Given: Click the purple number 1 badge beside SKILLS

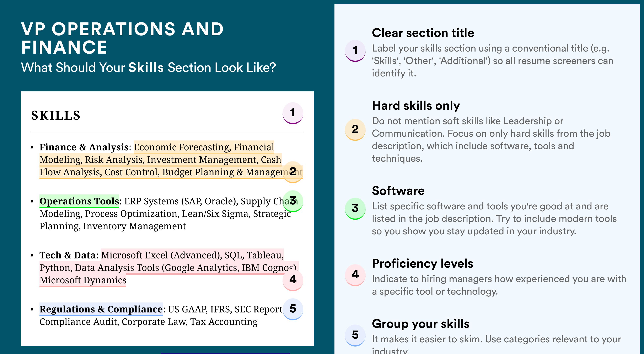Looking at the screenshot, I should (293, 113).
